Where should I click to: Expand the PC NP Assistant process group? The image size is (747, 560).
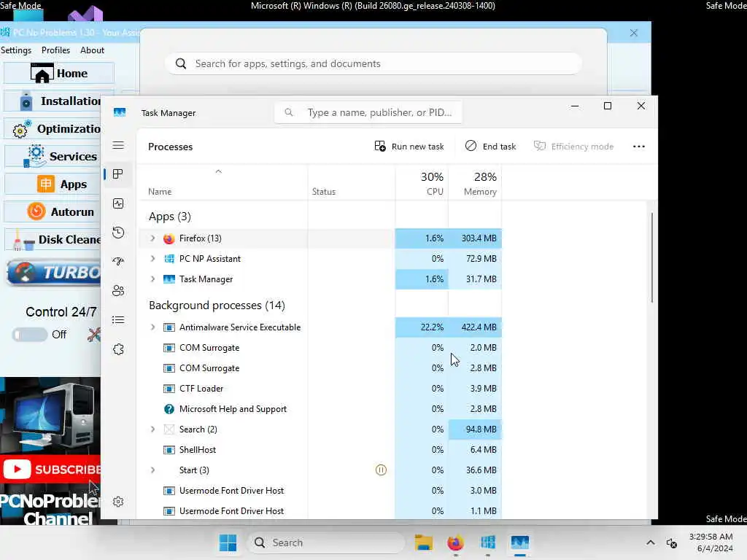tap(152, 259)
